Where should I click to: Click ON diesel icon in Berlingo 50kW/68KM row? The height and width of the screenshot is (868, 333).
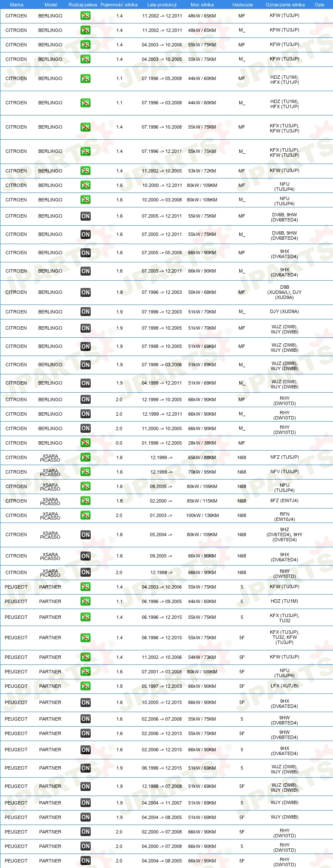[85, 292]
